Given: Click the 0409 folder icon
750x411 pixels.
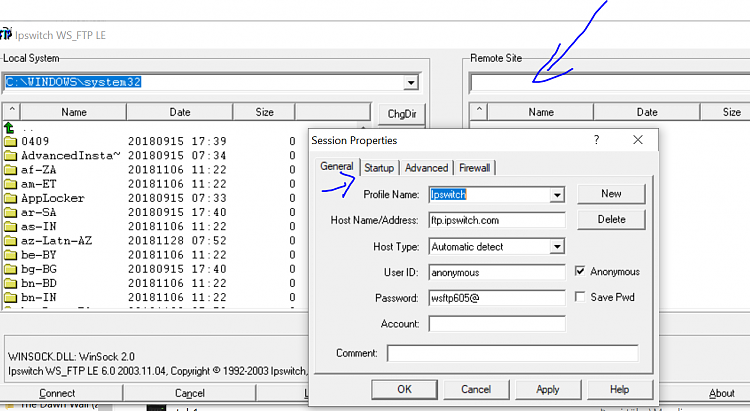Looking at the screenshot, I should pyautogui.click(x=10, y=141).
